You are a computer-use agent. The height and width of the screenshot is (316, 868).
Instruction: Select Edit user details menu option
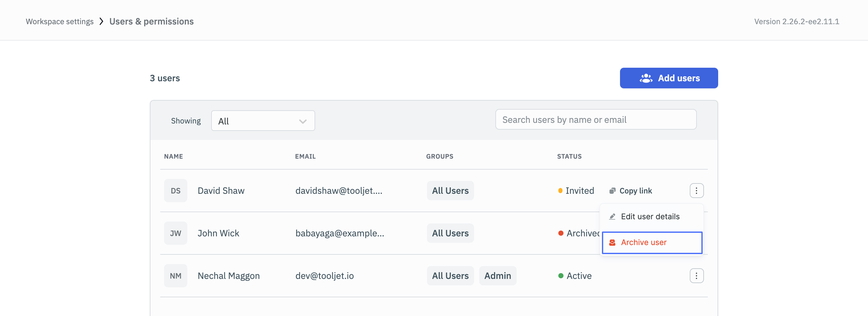[650, 216]
